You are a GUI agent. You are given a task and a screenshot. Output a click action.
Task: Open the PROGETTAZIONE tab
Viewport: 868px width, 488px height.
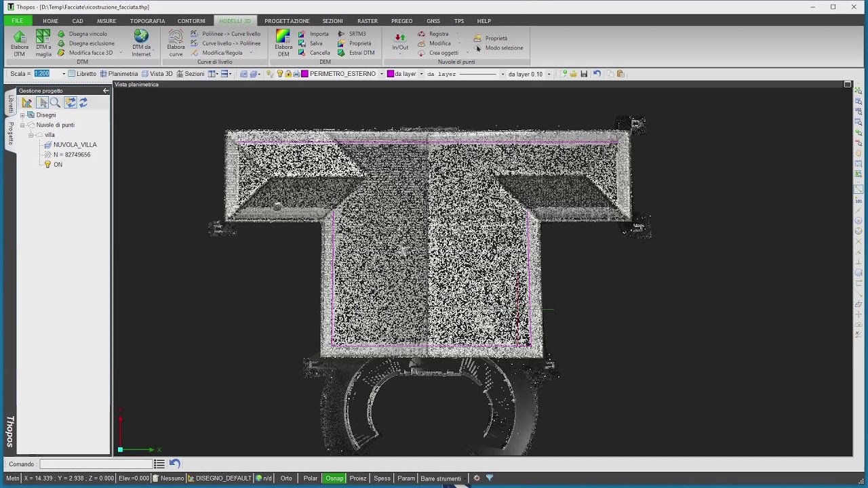point(287,21)
